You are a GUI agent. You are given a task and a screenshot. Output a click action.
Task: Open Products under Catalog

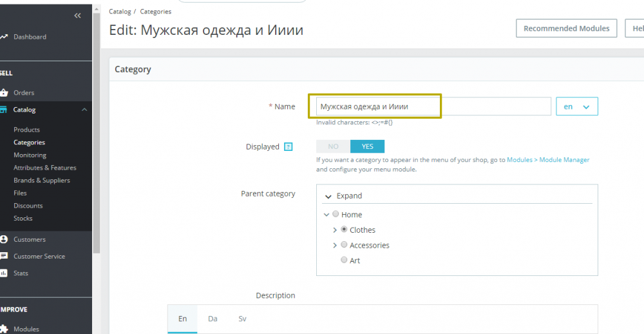pos(26,130)
